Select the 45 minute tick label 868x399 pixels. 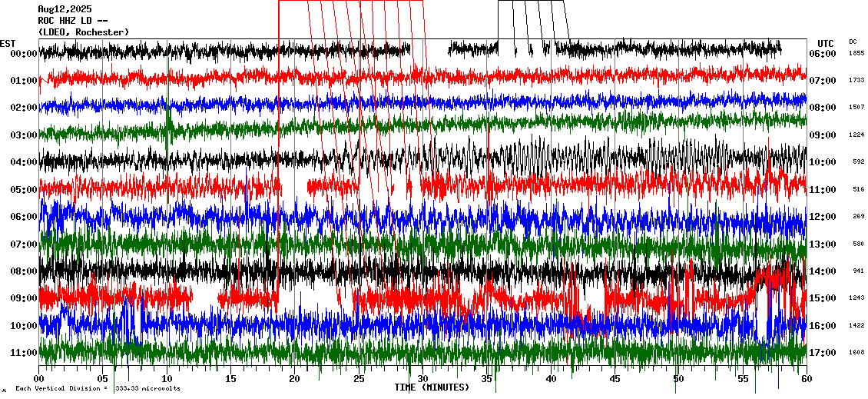tap(614, 379)
